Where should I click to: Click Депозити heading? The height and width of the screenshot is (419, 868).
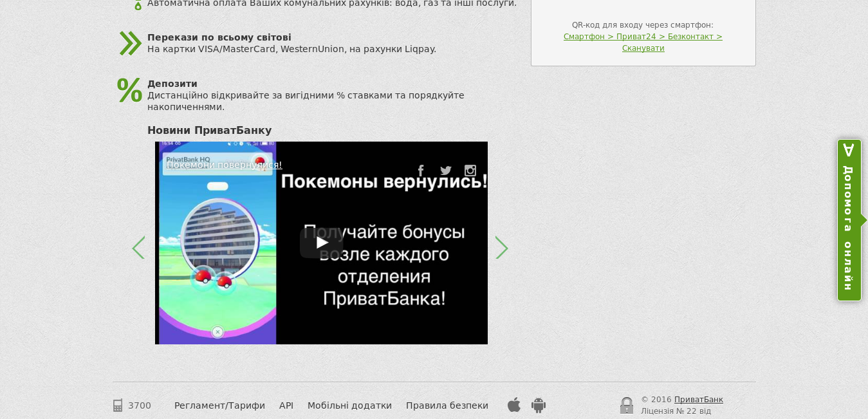click(172, 84)
